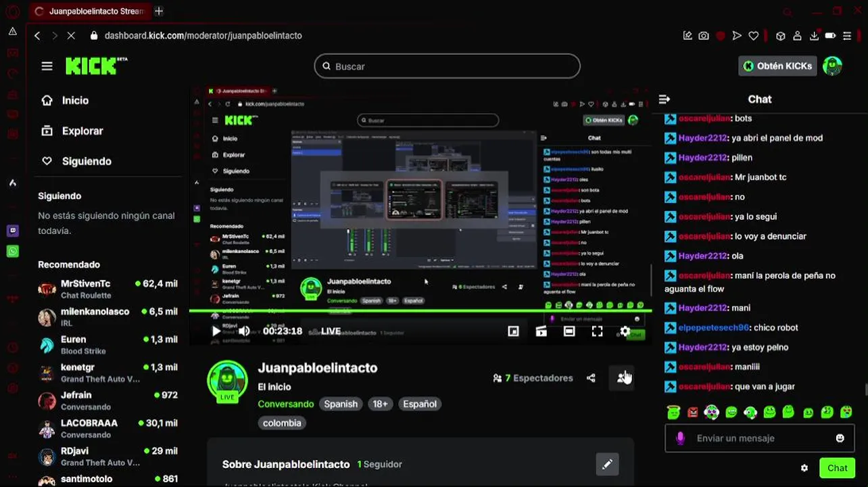The image size is (868, 487).
Task: Open the MrStivenTc recommended channel
Action: point(108,289)
